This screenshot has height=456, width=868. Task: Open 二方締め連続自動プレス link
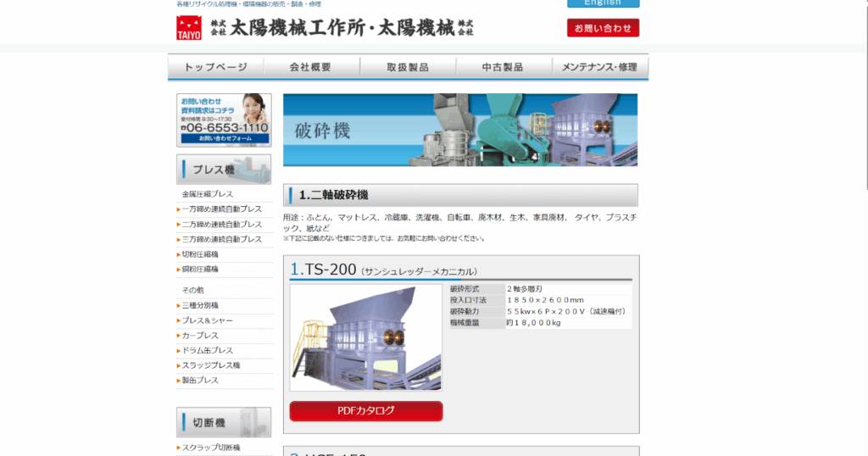click(221, 224)
